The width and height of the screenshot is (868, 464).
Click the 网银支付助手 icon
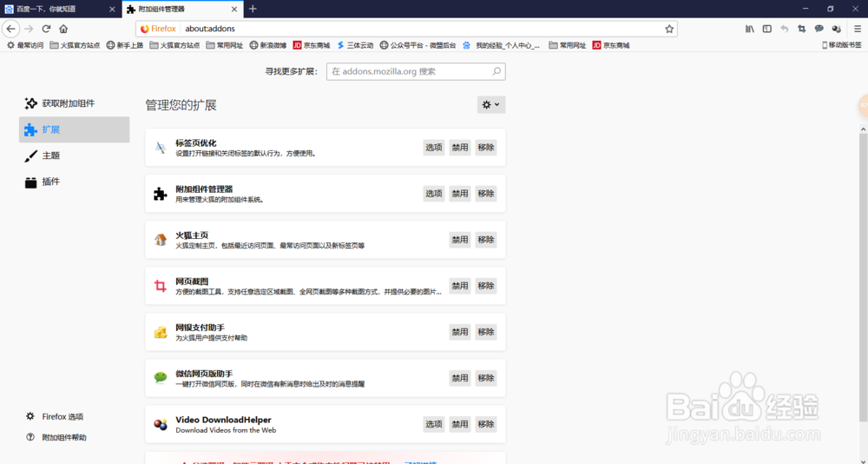[161, 332]
